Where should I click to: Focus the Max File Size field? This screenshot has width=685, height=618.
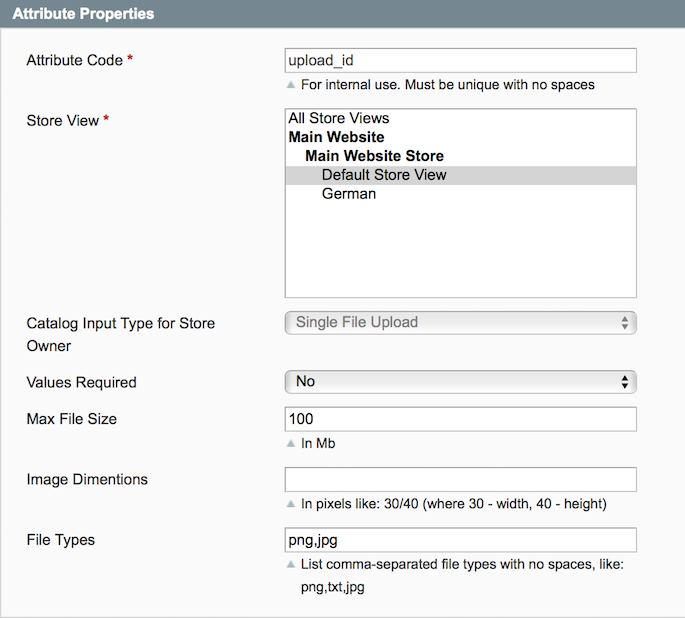pos(460,418)
